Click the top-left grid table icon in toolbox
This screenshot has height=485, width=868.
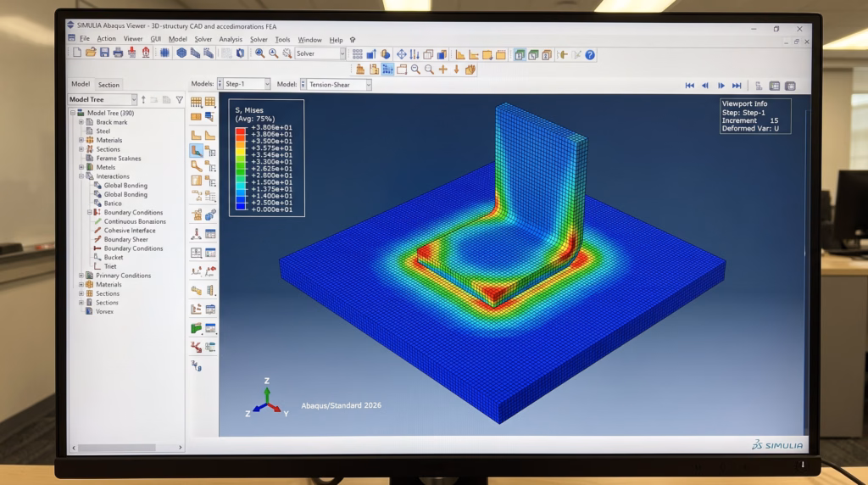click(x=196, y=102)
